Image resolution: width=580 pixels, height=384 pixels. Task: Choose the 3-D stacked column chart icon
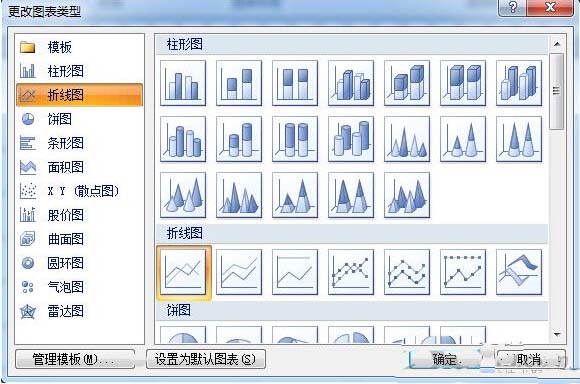point(407,83)
